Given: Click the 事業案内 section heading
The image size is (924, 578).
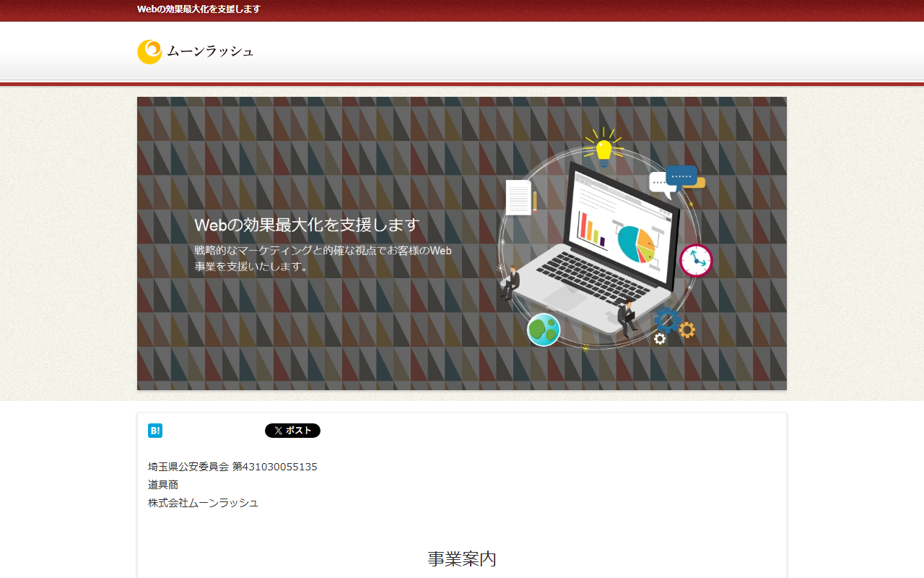Looking at the screenshot, I should [x=462, y=558].
